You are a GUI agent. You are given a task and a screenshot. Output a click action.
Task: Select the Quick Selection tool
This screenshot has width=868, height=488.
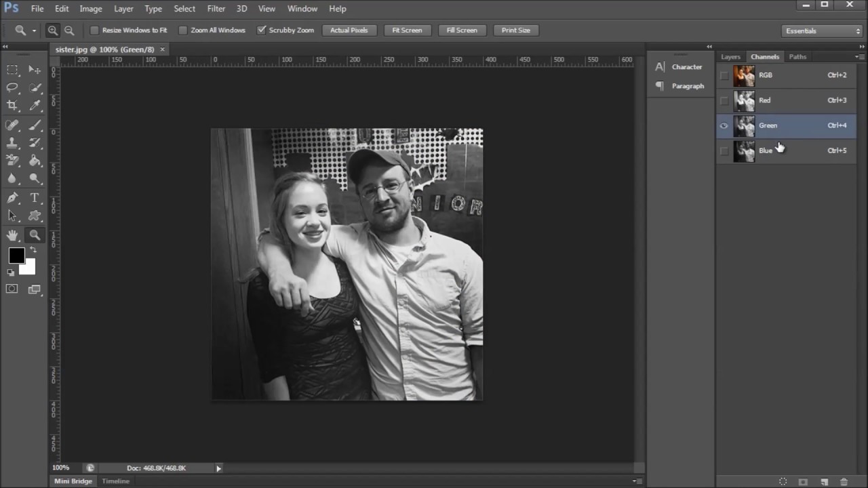coord(35,87)
